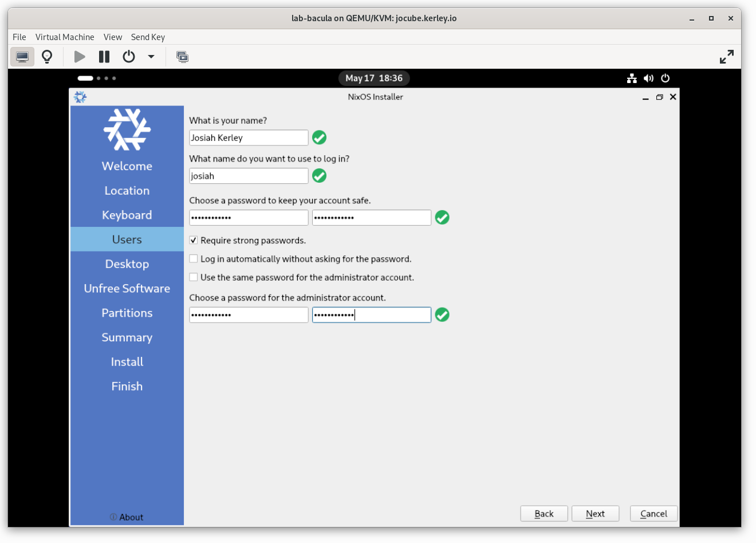
Task: Cancel the NixOS installation
Action: 653,514
